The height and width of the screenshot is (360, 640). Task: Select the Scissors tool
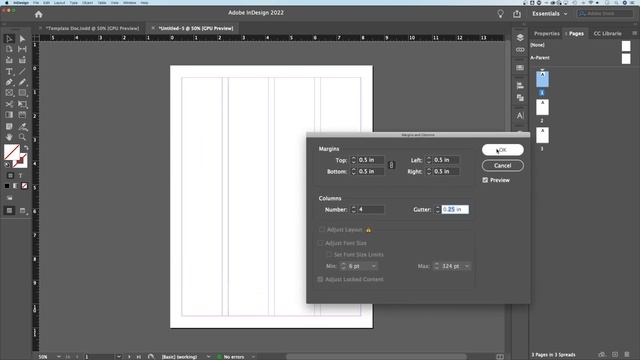(x=9, y=104)
